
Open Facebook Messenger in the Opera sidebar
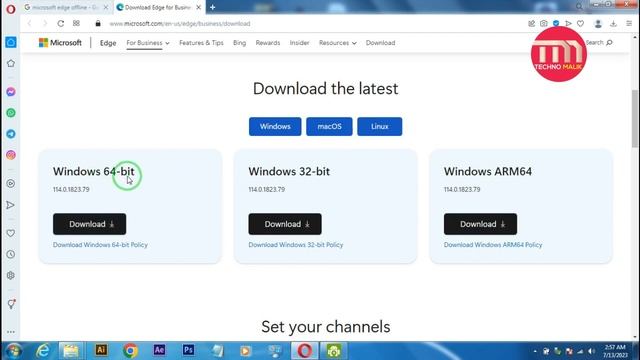pyautogui.click(x=11, y=92)
